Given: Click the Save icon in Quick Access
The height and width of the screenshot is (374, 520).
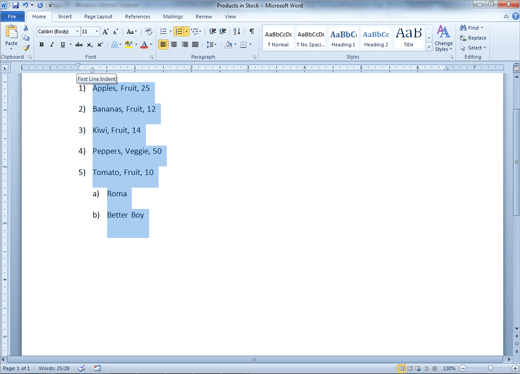Looking at the screenshot, I should [x=15, y=5].
